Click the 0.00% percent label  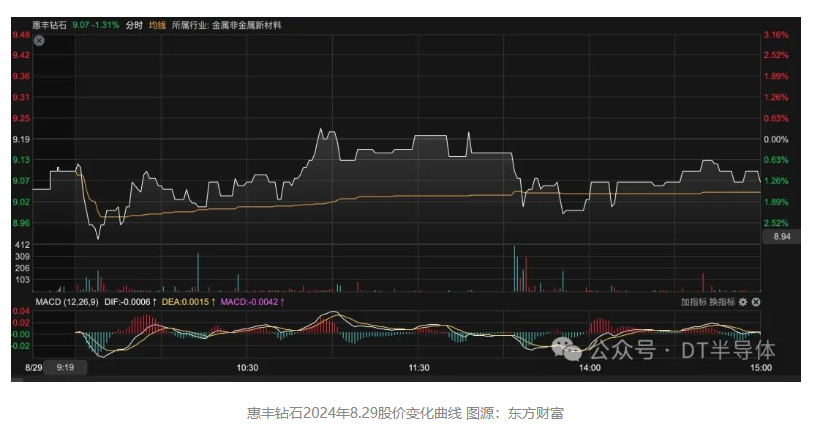pyautogui.click(x=776, y=139)
